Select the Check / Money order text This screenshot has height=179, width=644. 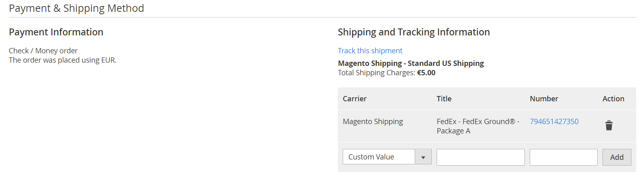[x=43, y=50]
